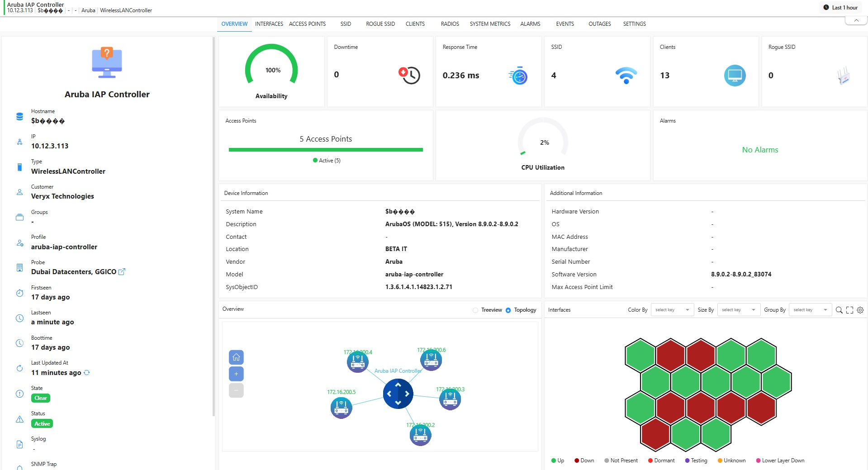The image size is (868, 470).
Task: Select the Topology radio button
Action: click(x=508, y=310)
